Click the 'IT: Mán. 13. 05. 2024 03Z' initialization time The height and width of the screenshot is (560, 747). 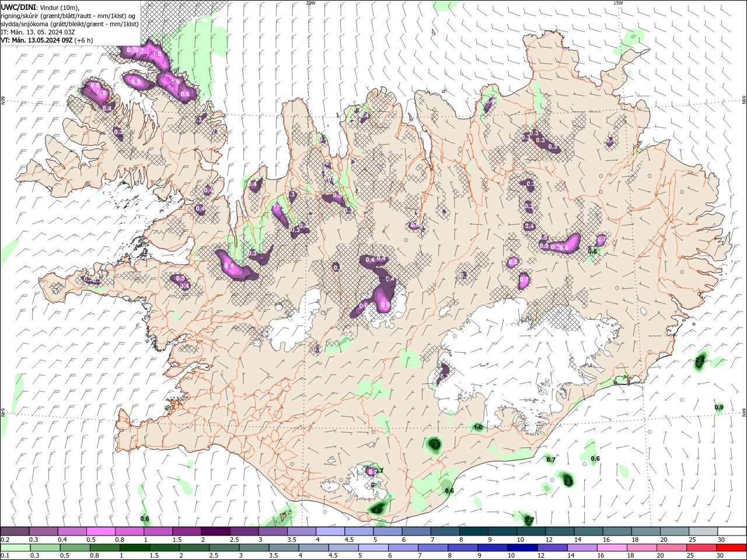point(37,32)
